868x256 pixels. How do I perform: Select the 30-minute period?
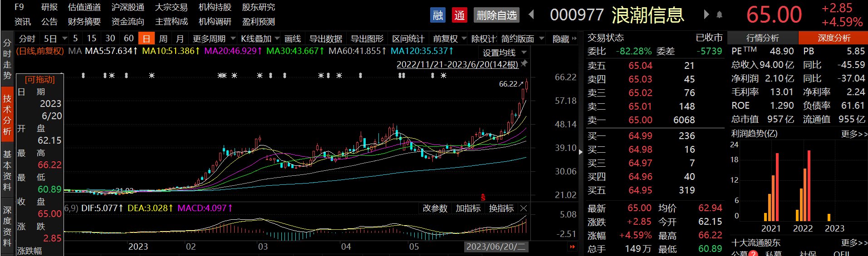tap(110, 39)
